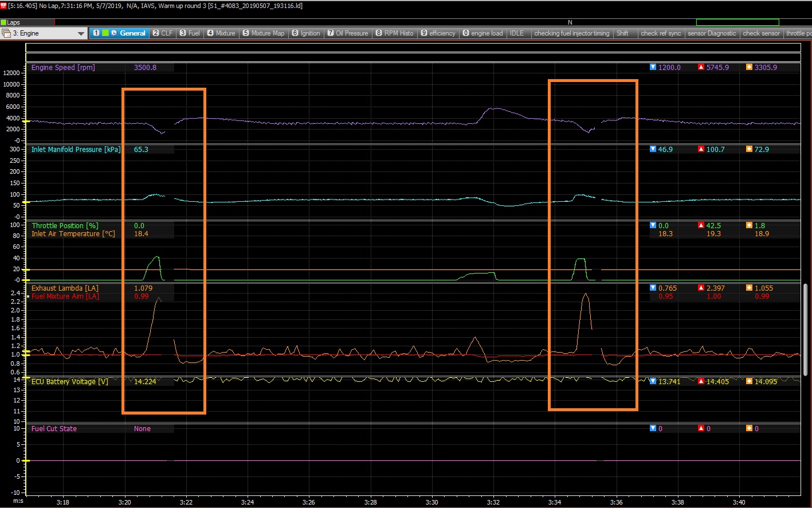The image size is (812, 508).
Task: Click the ECU Battery Voltage maximum icon
Action: point(701,381)
